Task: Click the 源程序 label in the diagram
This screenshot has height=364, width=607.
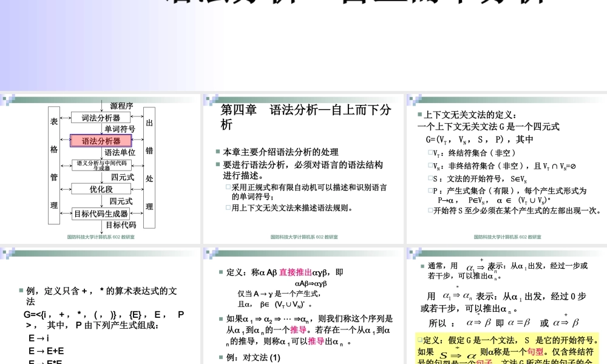Action: coord(121,106)
